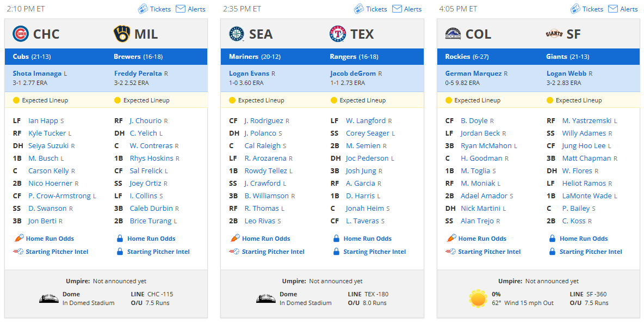Open pitcher German Marquez's profile
The width and height of the screenshot is (644, 323).
(473, 74)
